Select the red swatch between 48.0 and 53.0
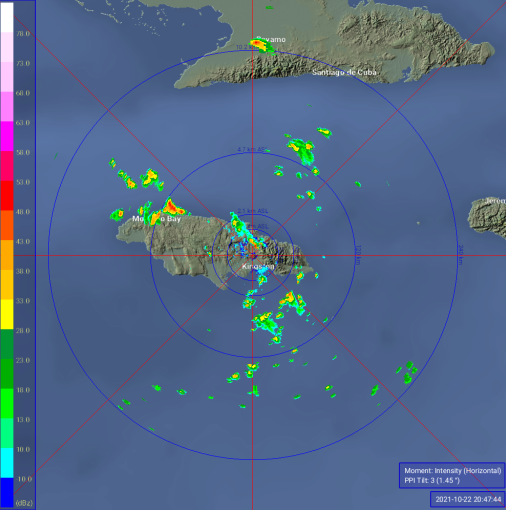Viewport: 506px width, 510px height. point(7,195)
